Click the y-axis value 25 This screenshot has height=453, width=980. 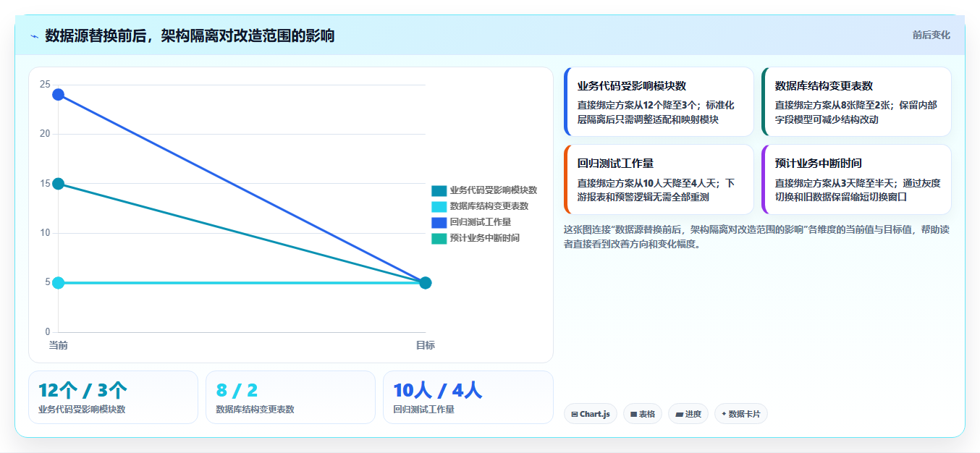45,85
